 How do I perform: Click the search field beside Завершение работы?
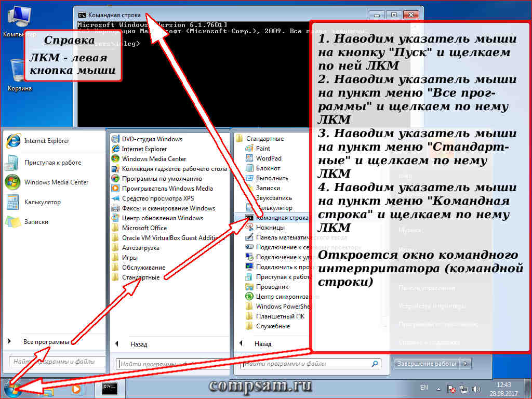311,364
